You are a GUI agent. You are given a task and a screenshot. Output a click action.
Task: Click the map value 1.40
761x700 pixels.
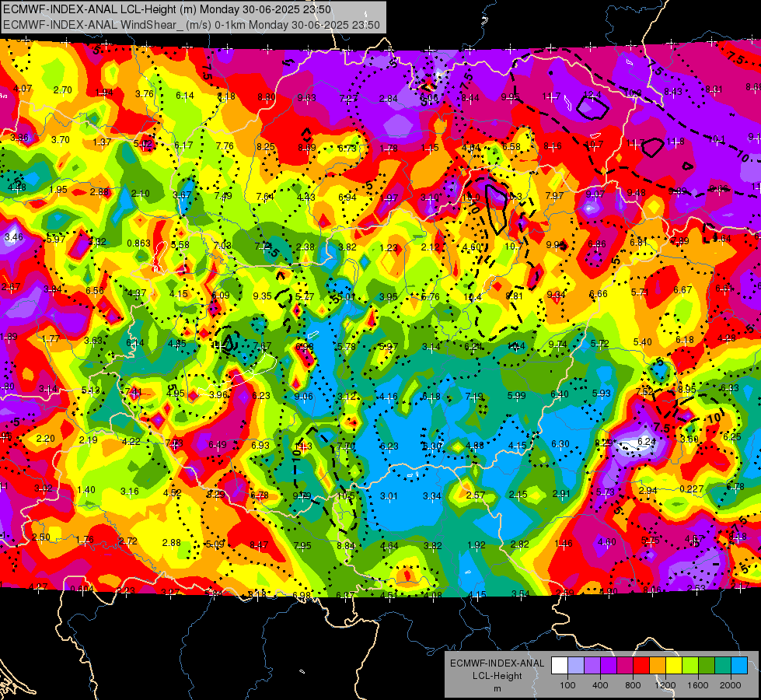pos(86,490)
